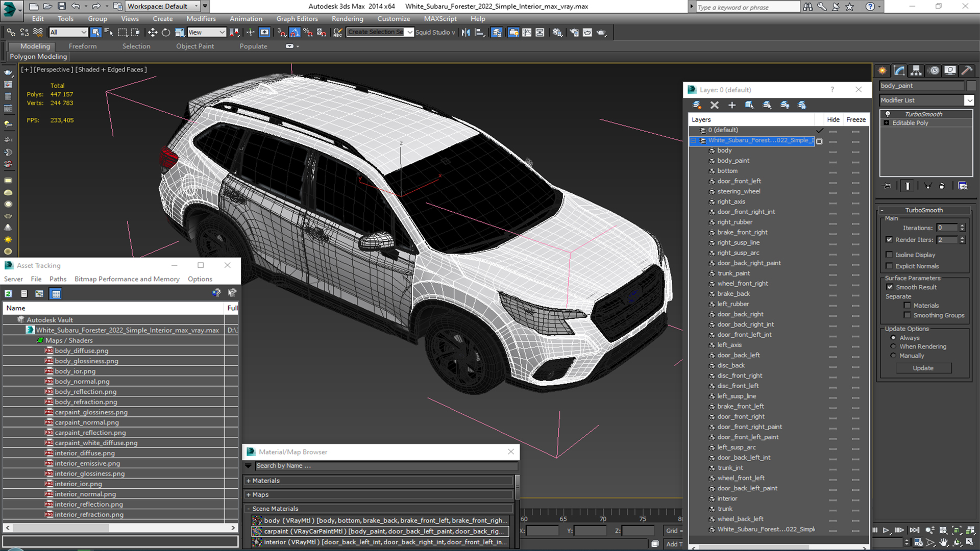Toggle Smooth Result checkbox

pyautogui.click(x=890, y=287)
